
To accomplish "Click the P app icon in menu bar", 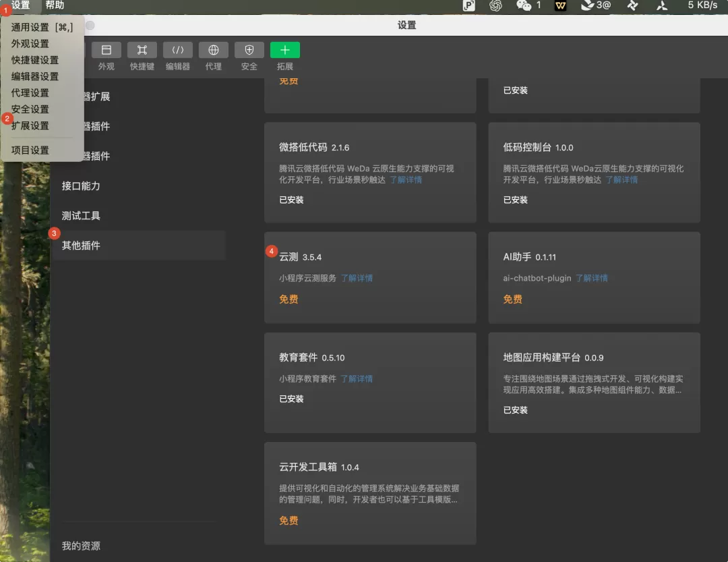I will (x=469, y=5).
